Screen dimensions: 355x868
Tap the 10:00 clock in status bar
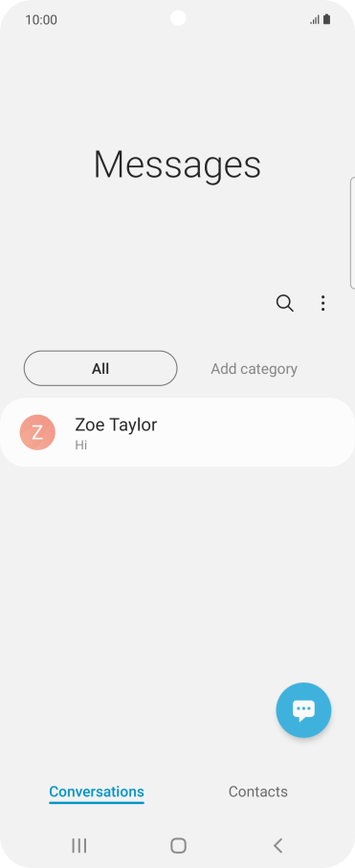tap(41, 20)
